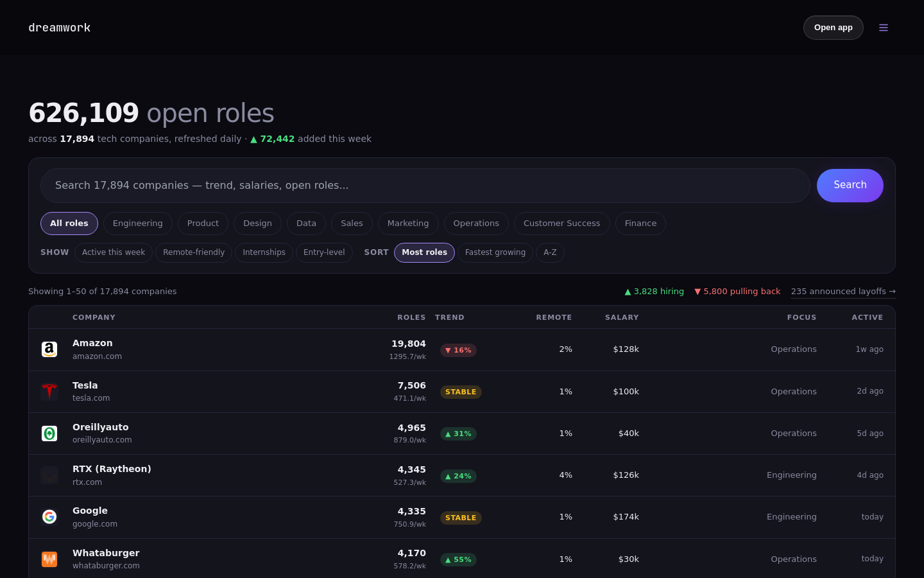Click Oreillyauto's up 31% trend badge
This screenshot has width=924, height=578.
click(458, 433)
